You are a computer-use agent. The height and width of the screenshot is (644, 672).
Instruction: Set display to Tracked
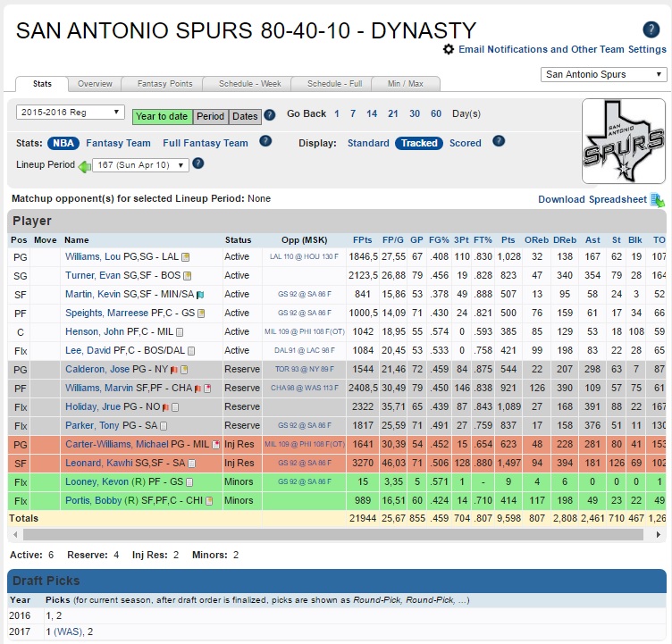(419, 143)
